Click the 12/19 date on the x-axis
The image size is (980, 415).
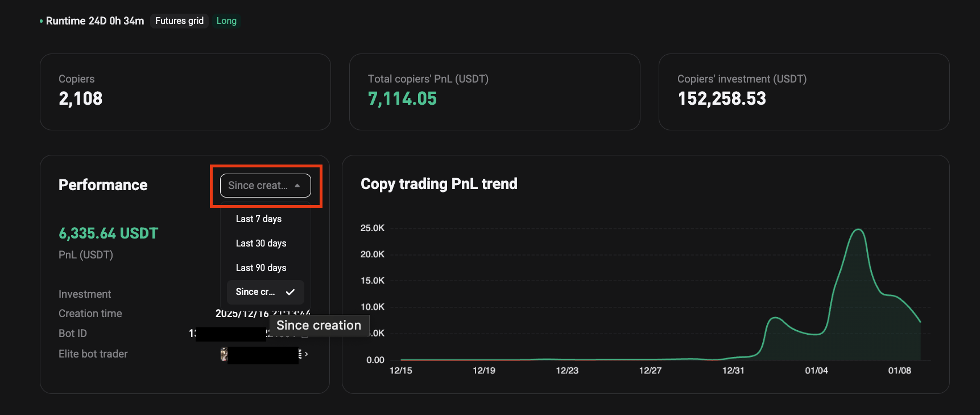tap(484, 371)
